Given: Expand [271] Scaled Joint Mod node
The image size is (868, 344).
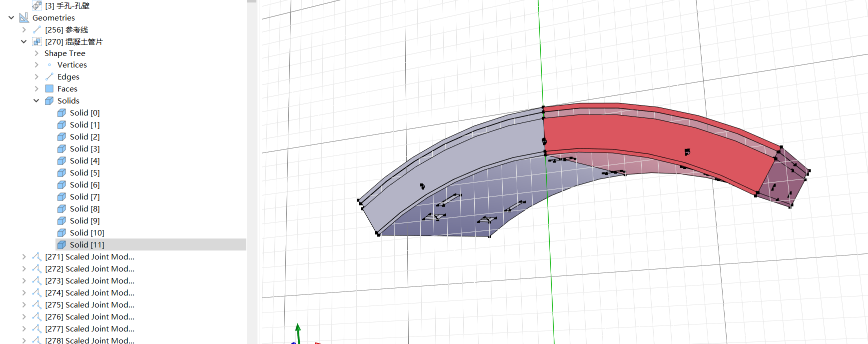Looking at the screenshot, I should [24, 256].
